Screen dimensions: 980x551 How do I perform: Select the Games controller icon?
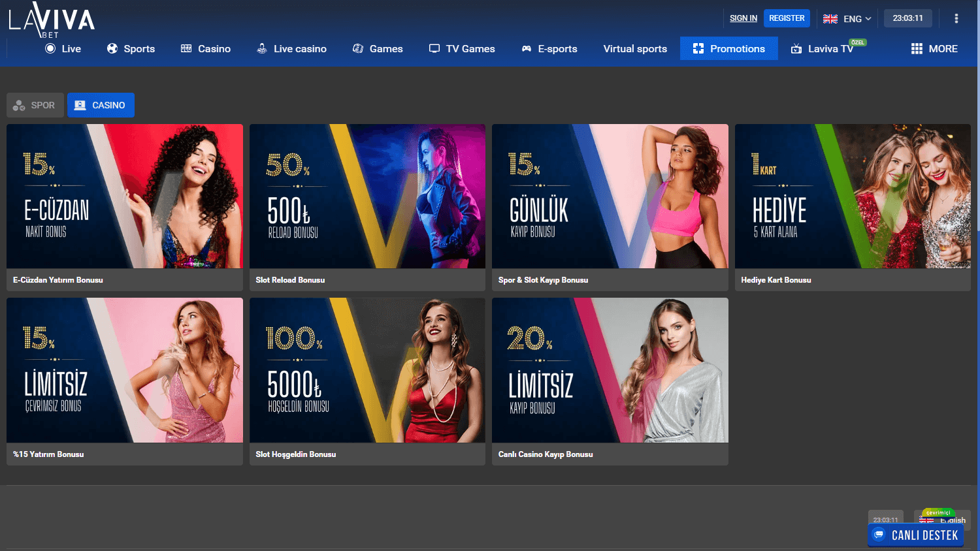click(357, 48)
